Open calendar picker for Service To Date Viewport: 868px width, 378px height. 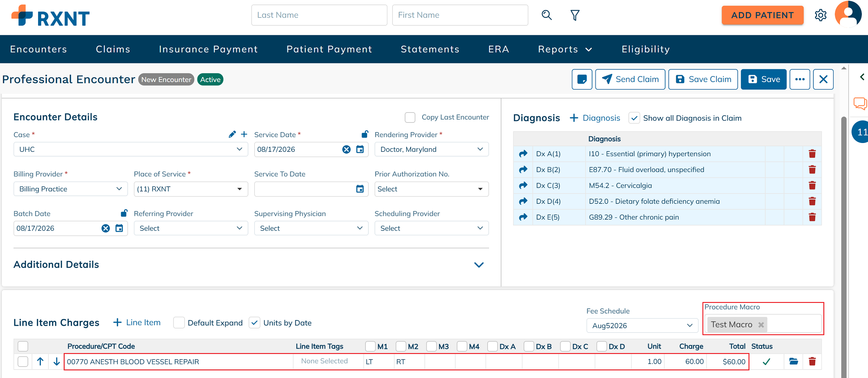point(360,189)
